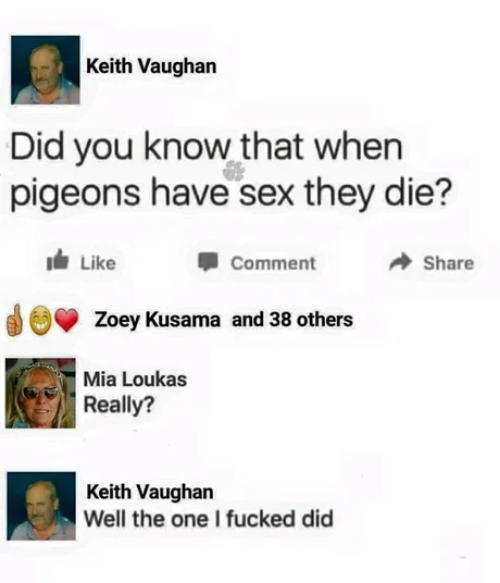
Task: Click the Share arrow icon
Action: point(401,262)
